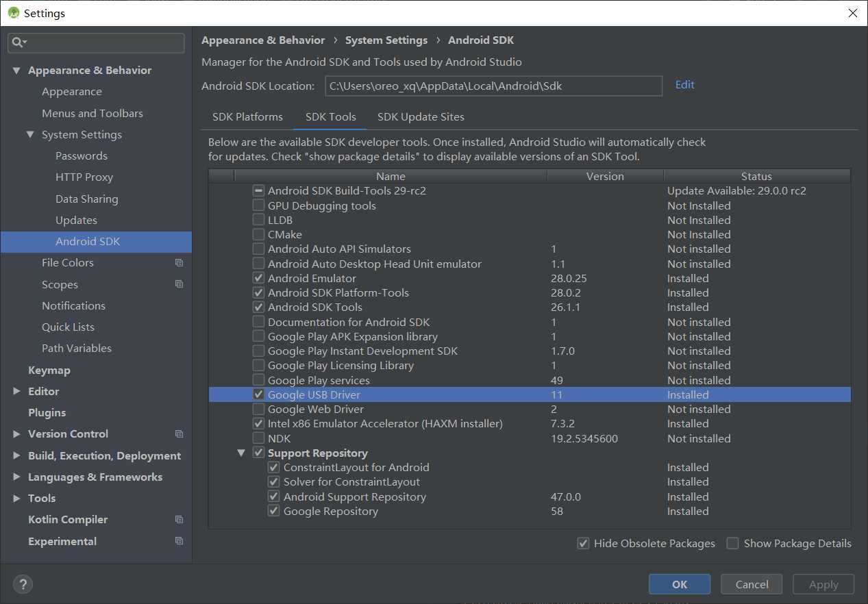Open Notifications settings page

(73, 305)
